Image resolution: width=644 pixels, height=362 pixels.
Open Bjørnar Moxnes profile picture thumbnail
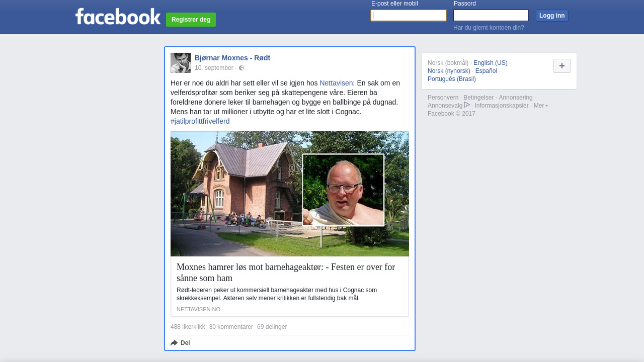181,63
